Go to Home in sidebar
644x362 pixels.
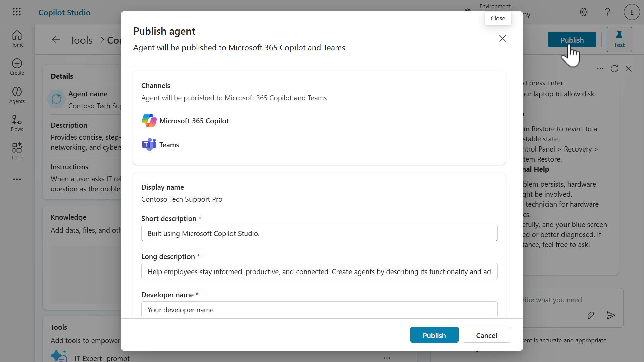(x=17, y=39)
